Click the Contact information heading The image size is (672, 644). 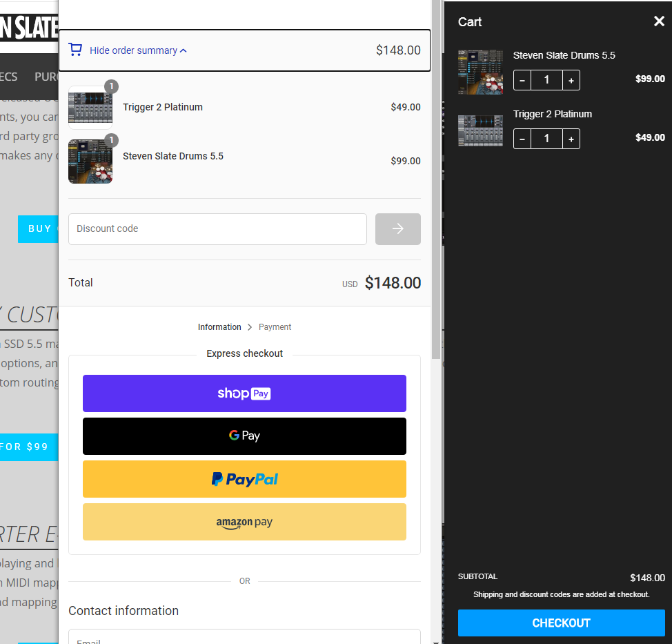[x=123, y=611]
